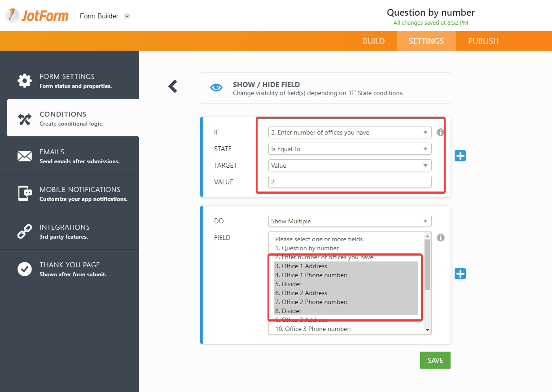
Task: Click the blue plus next to IF block
Action: (x=460, y=156)
